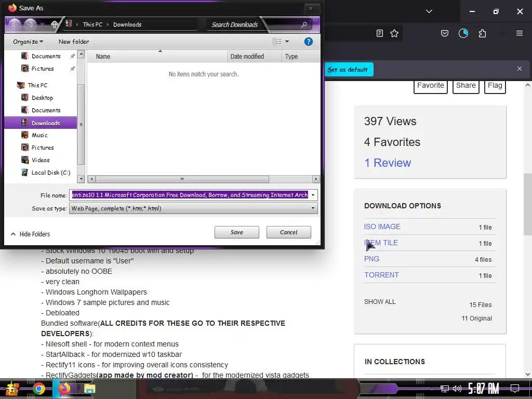The image size is (532, 399).
Task: Select Documents under This PC
Action: tap(46, 110)
